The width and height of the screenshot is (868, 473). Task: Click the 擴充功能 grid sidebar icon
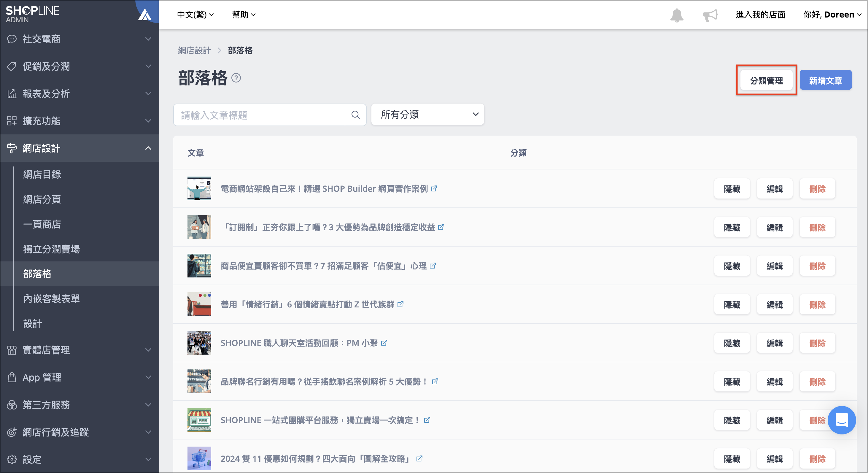click(12, 121)
